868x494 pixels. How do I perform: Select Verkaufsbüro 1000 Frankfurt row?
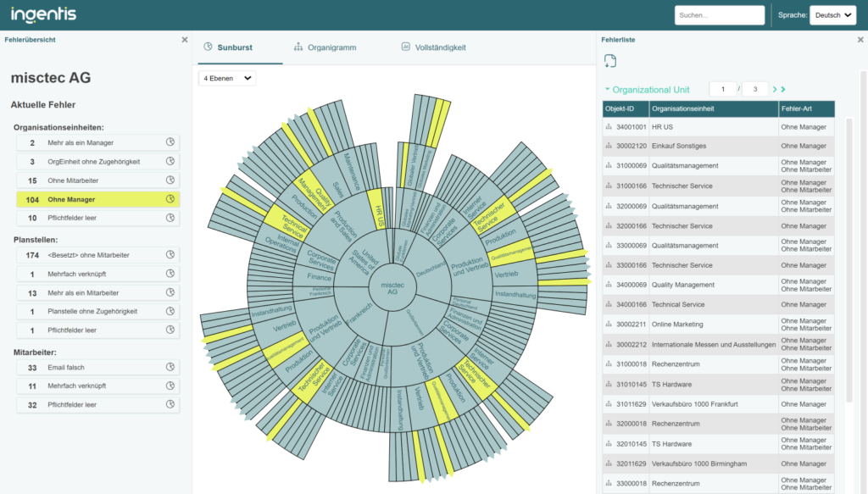point(719,404)
